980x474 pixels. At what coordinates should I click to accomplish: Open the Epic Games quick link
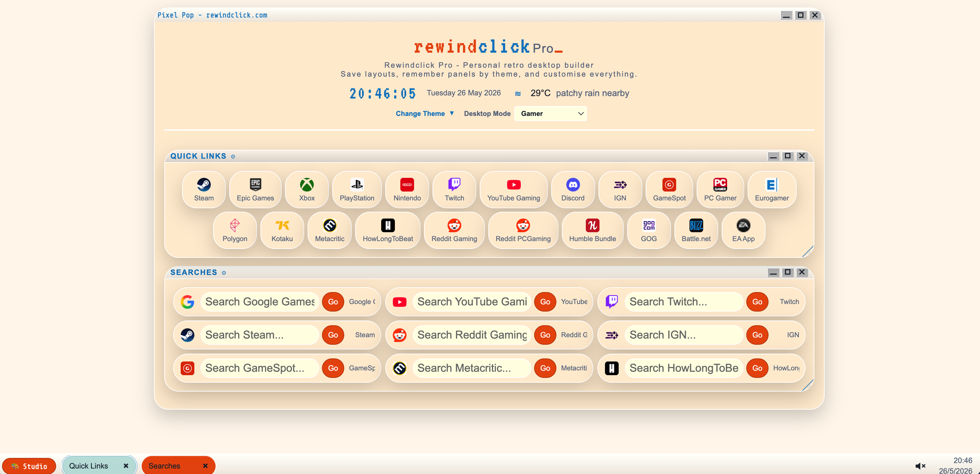[x=255, y=189]
